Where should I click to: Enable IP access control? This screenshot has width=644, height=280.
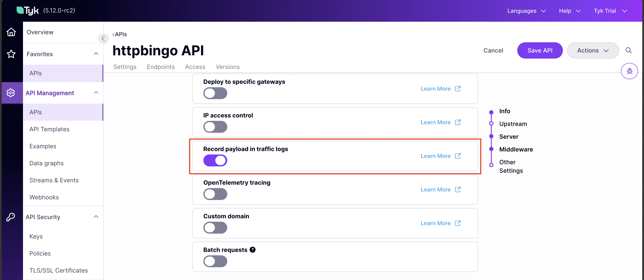pyautogui.click(x=215, y=127)
